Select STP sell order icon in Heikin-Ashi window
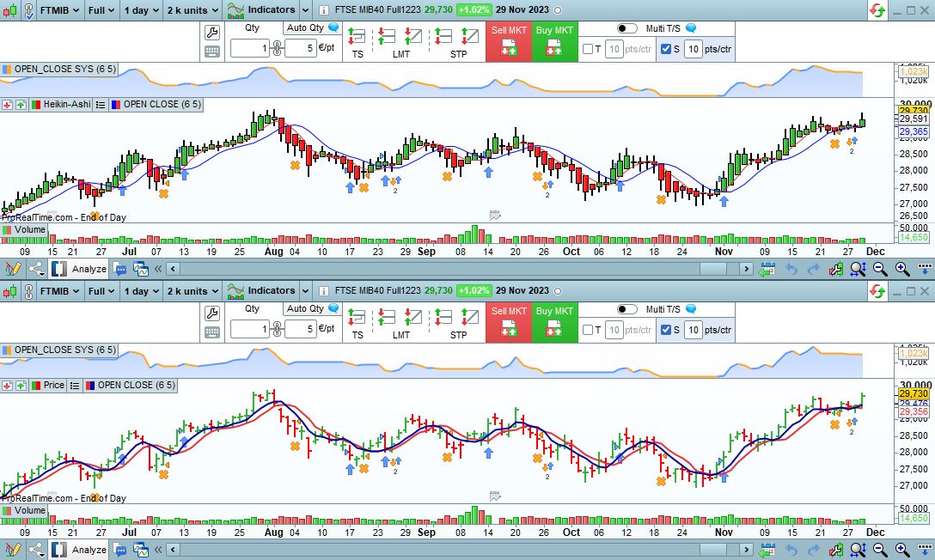The image size is (935, 560). [x=443, y=37]
